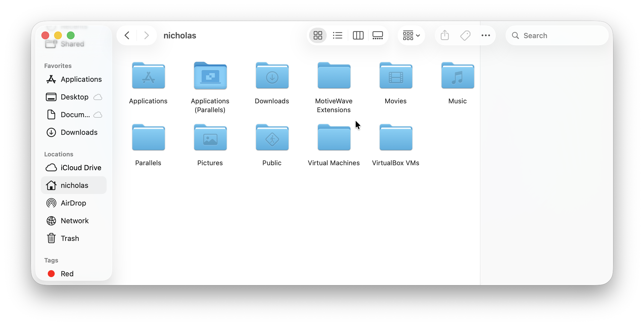Click the MotiveWave Extensions name label
644x326 pixels.
pyautogui.click(x=334, y=106)
